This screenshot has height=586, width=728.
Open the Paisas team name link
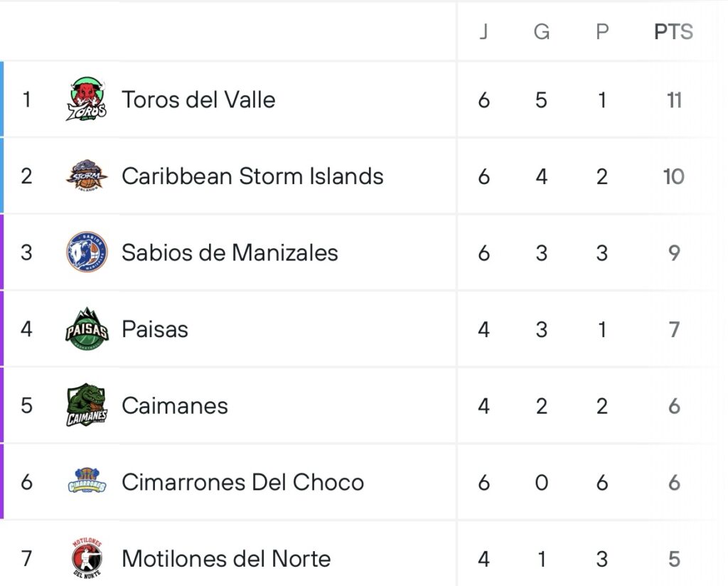[x=155, y=329]
